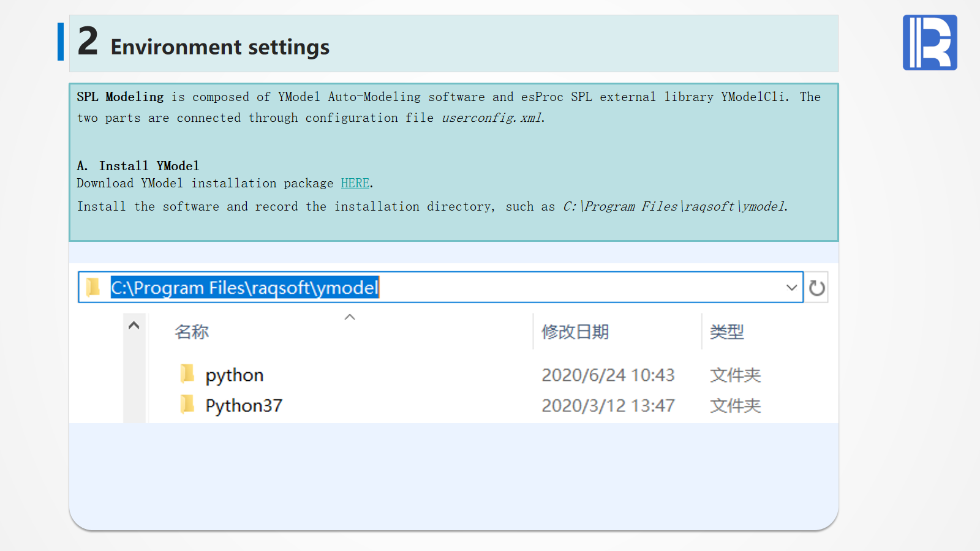The image size is (980, 551).
Task: Click the scroll-up arrow in left pane
Action: [134, 326]
